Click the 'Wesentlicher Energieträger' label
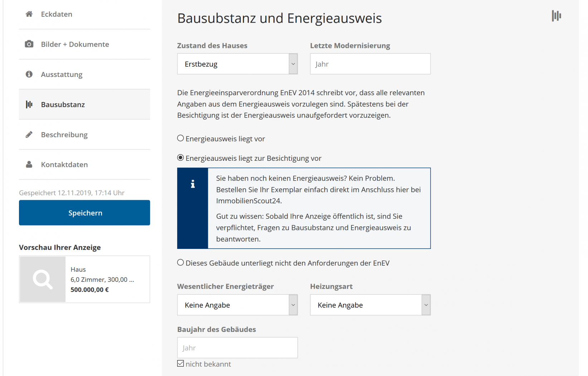Viewport: 588px width, 376px height. tap(225, 286)
